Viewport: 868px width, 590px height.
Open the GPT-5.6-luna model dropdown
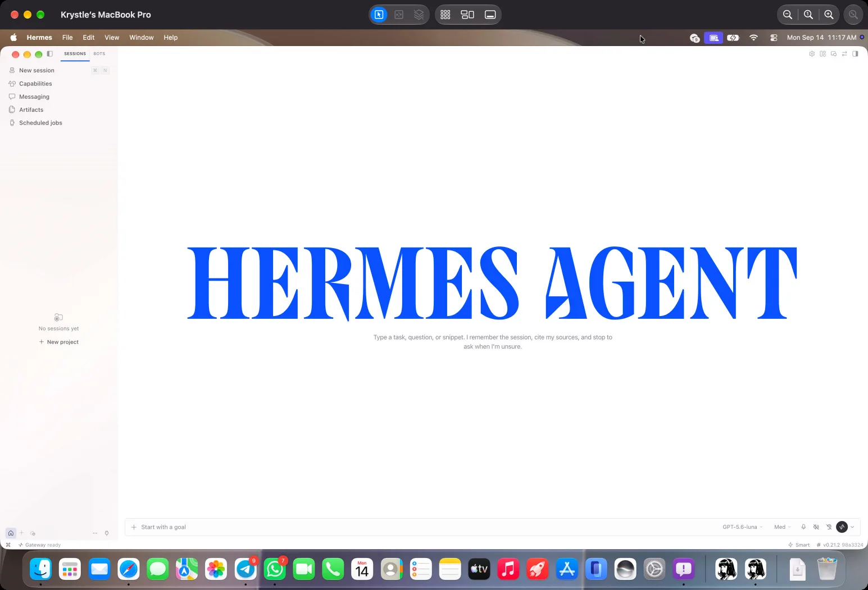(x=743, y=527)
